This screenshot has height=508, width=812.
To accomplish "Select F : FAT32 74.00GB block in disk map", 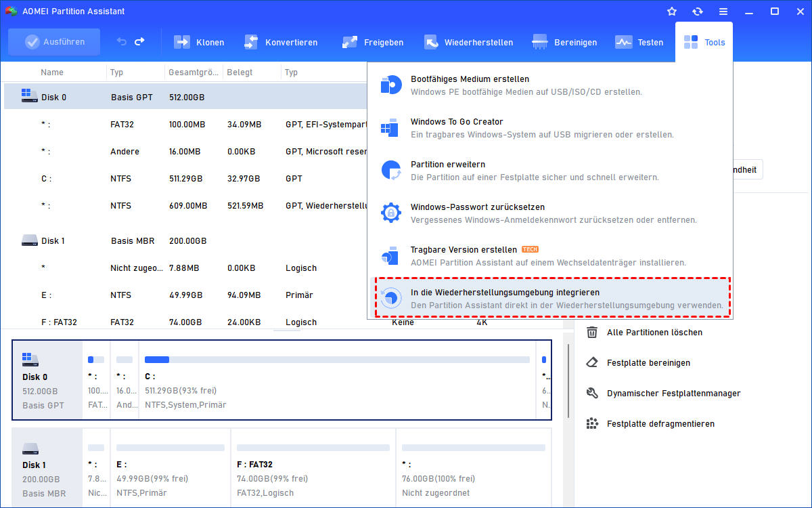I will tap(313, 467).
